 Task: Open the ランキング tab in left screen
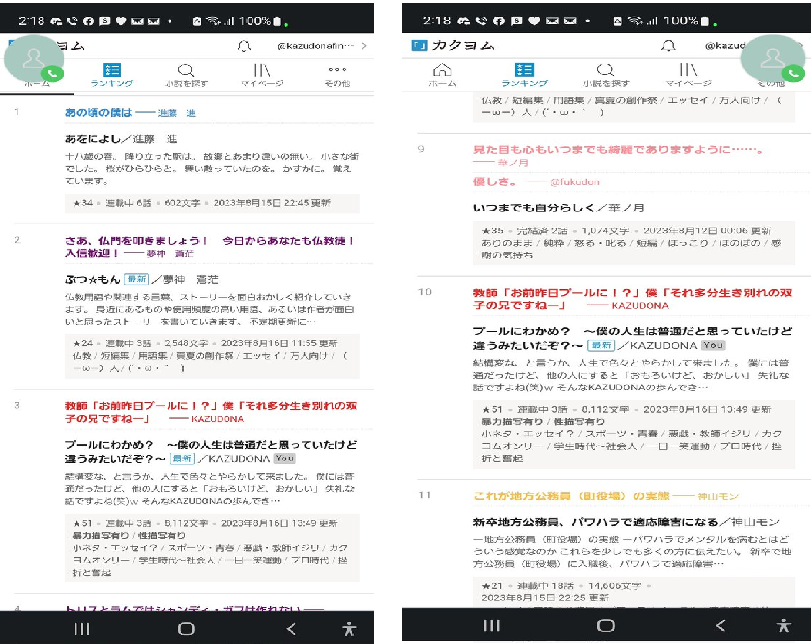click(112, 75)
